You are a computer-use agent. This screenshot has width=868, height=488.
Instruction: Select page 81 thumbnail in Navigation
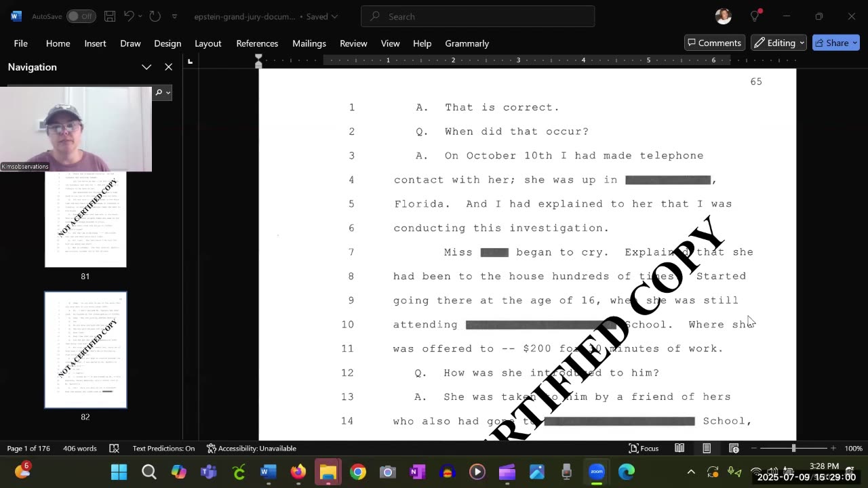click(x=85, y=219)
